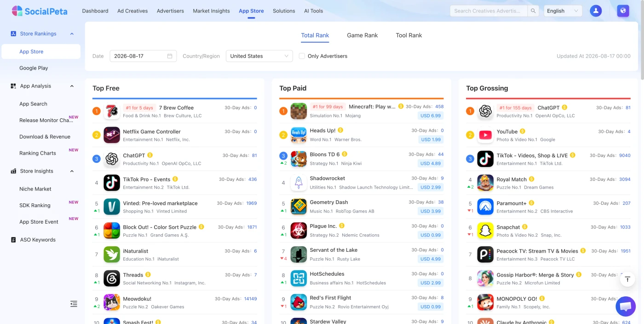Enable the Only Advertisers checkbox
This screenshot has height=324, width=644.
[302, 56]
